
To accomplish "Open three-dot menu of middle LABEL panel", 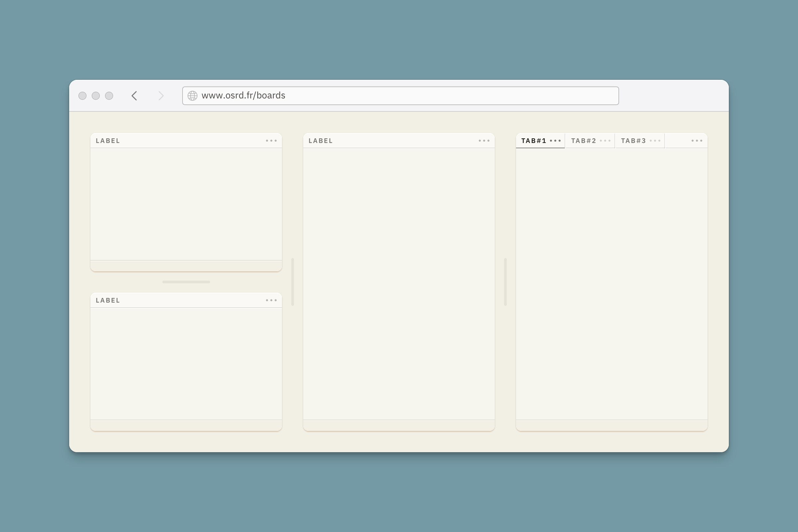I will point(484,141).
